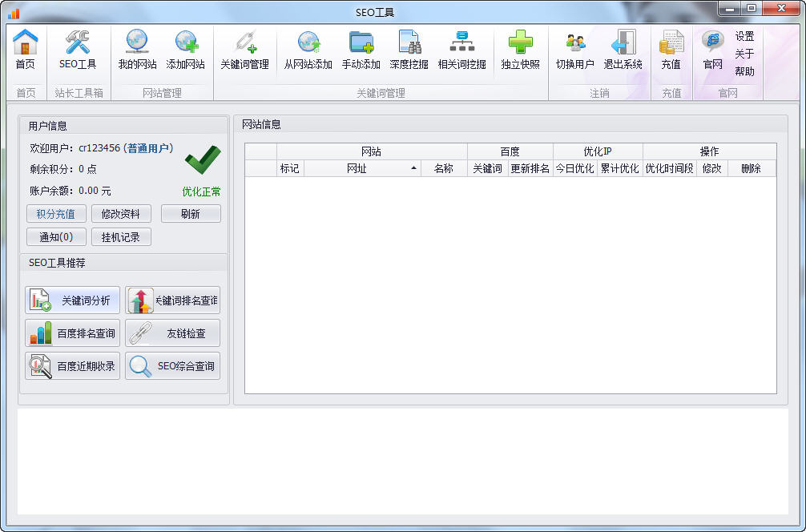The width and height of the screenshot is (806, 532).
Task: Open 百度排名查询 ranking query tool
Action: tap(71, 332)
